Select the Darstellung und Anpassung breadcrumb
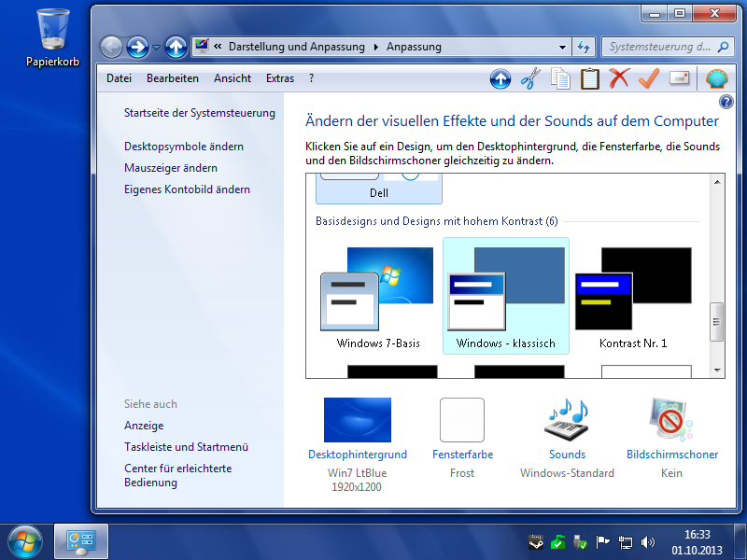This screenshot has width=747, height=560. [x=296, y=47]
